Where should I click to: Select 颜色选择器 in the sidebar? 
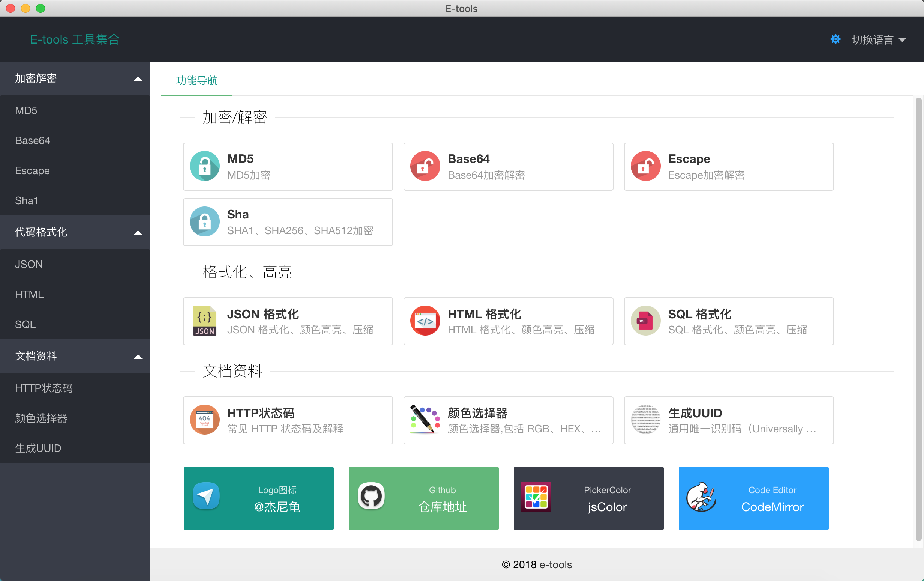(x=41, y=418)
